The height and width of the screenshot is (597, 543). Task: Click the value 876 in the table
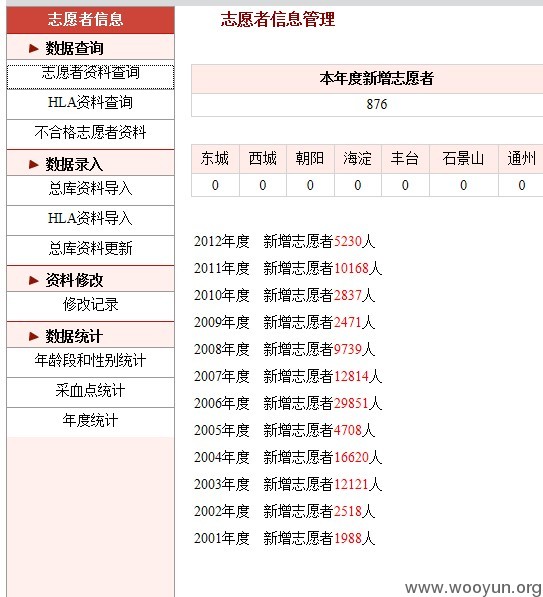coord(377,104)
